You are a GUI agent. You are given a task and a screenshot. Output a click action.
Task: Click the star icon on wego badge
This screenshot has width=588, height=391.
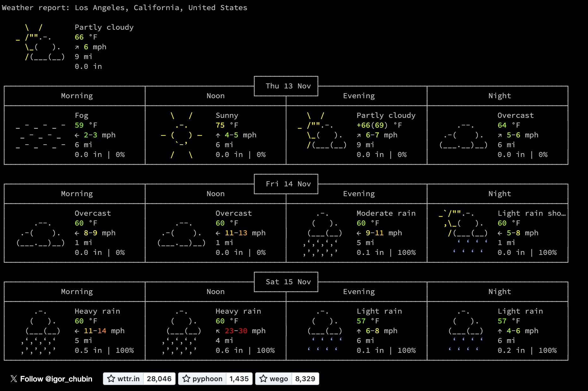coord(263,378)
